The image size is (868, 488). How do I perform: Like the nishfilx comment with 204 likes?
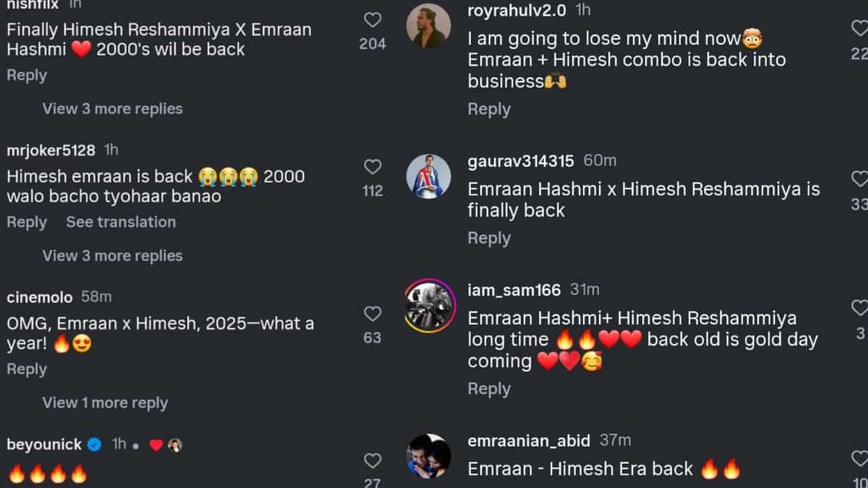(373, 20)
